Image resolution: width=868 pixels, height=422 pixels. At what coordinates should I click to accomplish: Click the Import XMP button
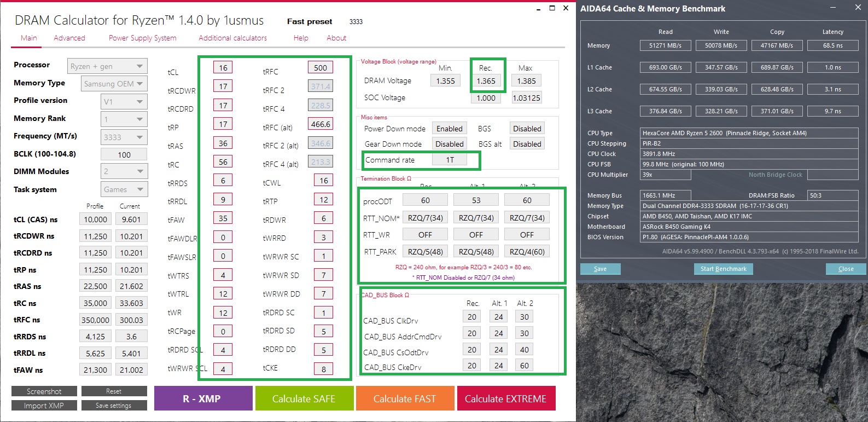pyautogui.click(x=44, y=406)
